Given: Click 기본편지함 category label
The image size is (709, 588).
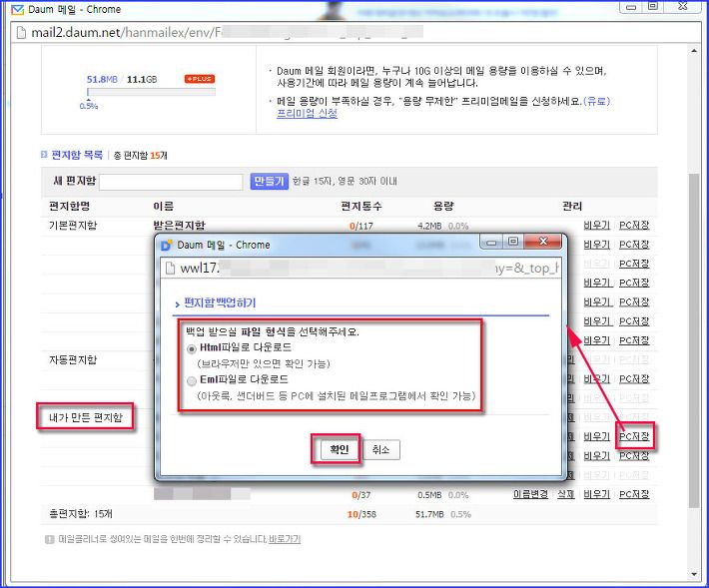Looking at the screenshot, I should pyautogui.click(x=73, y=225).
